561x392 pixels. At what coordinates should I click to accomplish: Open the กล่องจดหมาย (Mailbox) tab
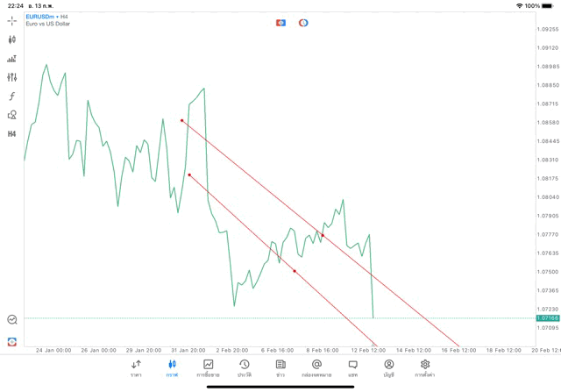[x=316, y=367]
